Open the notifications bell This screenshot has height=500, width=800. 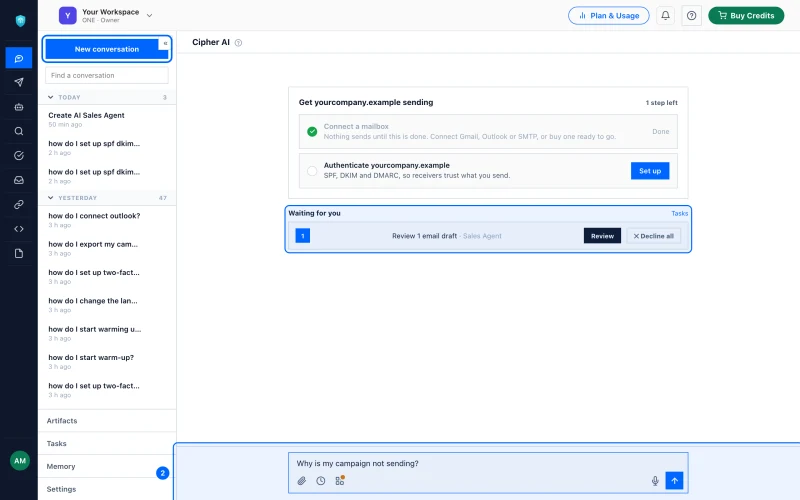click(x=665, y=15)
